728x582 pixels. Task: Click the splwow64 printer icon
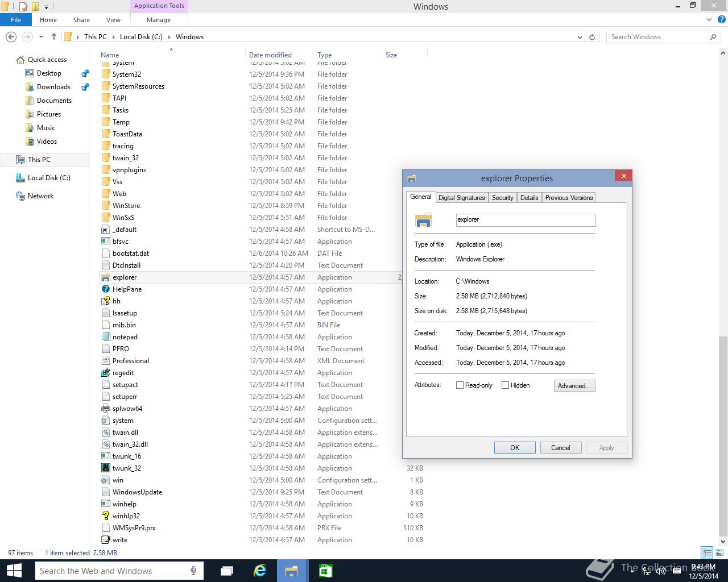pos(105,409)
